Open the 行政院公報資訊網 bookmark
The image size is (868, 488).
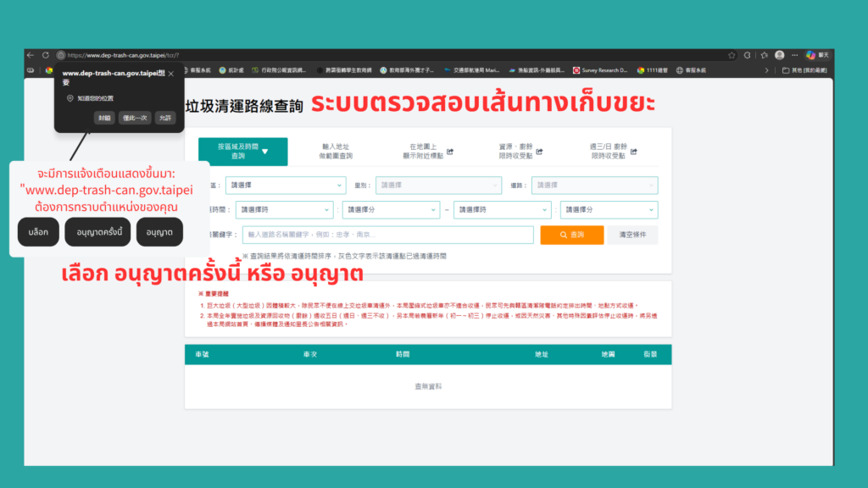tap(279, 70)
